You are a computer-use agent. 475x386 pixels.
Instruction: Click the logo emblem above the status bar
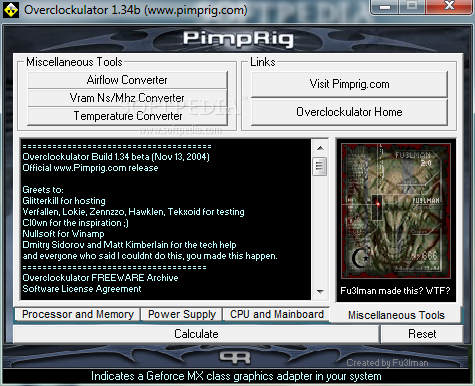tap(235, 358)
